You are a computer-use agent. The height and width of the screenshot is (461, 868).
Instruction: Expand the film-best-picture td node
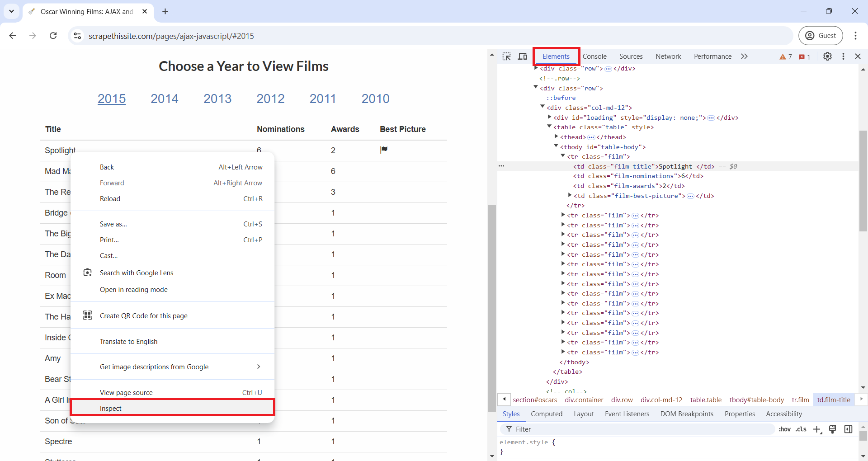pos(570,195)
